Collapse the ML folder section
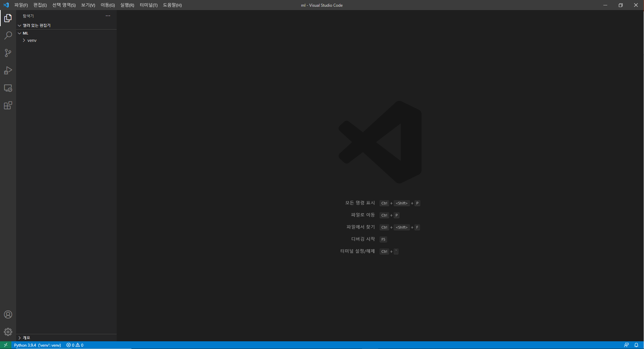The width and height of the screenshot is (644, 349). coord(66,33)
